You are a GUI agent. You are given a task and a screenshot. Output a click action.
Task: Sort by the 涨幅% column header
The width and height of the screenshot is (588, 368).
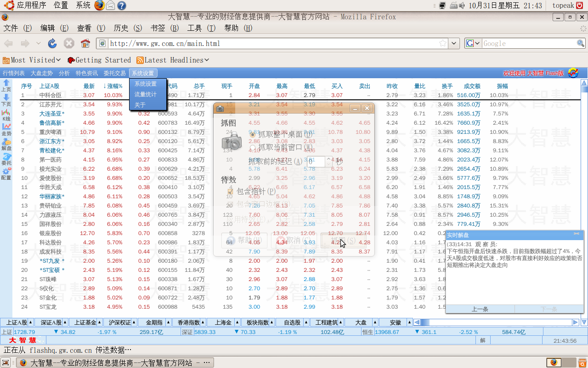tap(113, 86)
